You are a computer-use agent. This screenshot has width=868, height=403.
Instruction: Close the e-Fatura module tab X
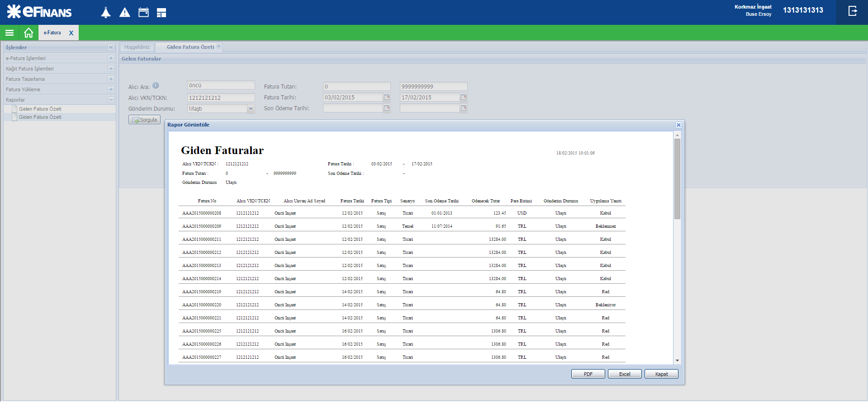click(71, 33)
